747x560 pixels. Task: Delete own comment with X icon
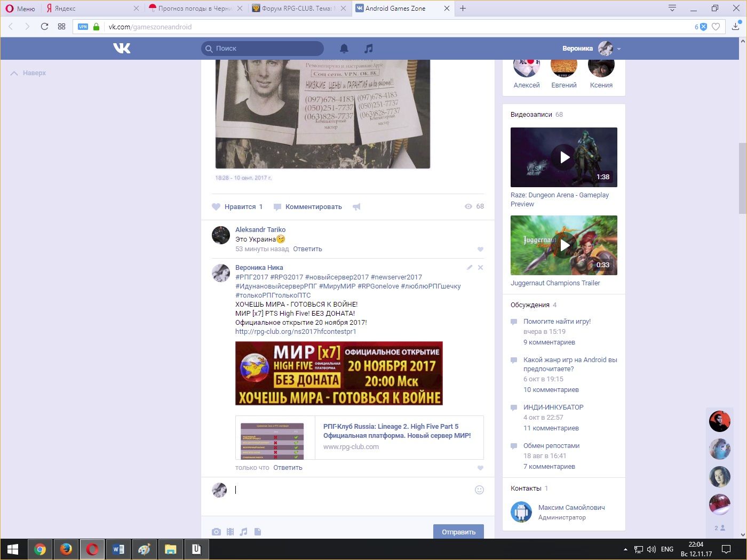(x=480, y=268)
